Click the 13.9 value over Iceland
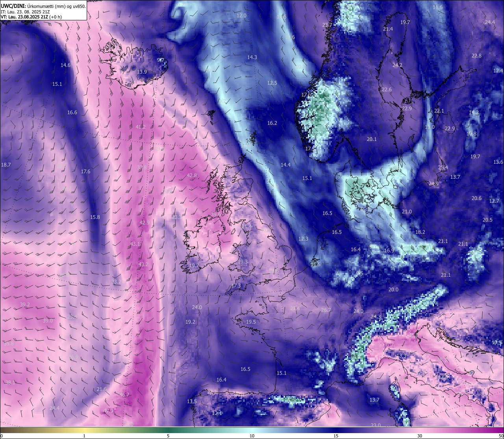Image resolution: width=504 pixels, height=439 pixels. [x=142, y=72]
